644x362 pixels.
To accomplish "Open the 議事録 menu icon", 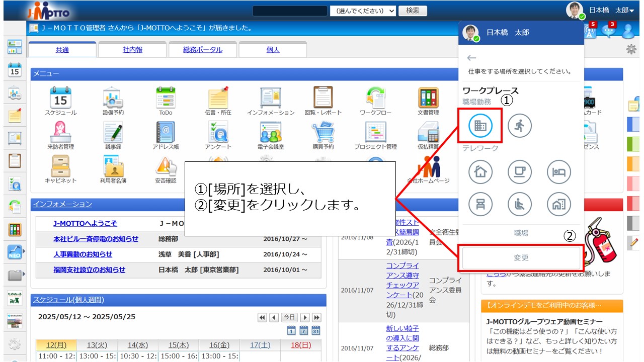I will [x=113, y=132].
